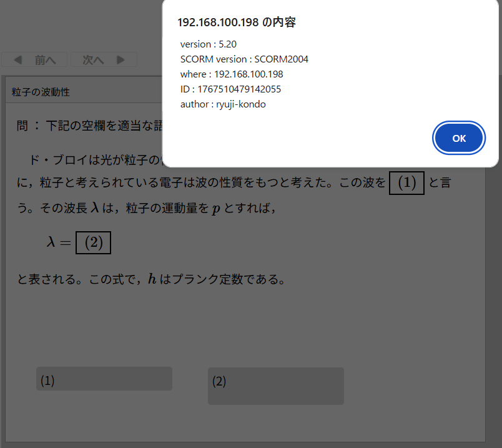Select the answer field labeled (2)

pyautogui.click(x=275, y=386)
